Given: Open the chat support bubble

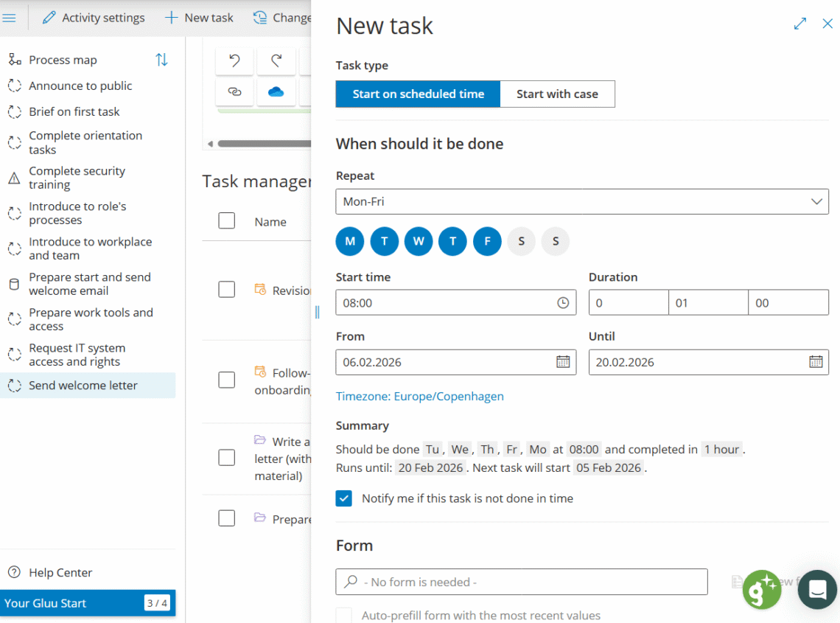Looking at the screenshot, I should tap(817, 589).
